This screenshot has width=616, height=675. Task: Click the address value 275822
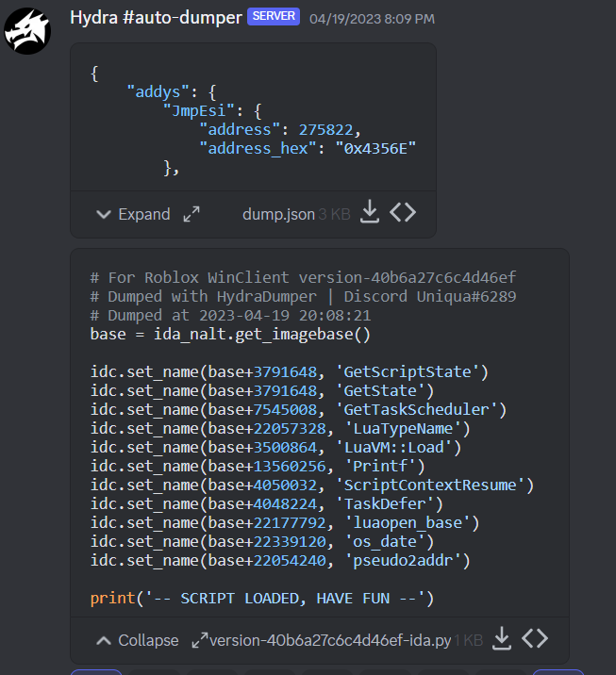pyautogui.click(x=325, y=129)
